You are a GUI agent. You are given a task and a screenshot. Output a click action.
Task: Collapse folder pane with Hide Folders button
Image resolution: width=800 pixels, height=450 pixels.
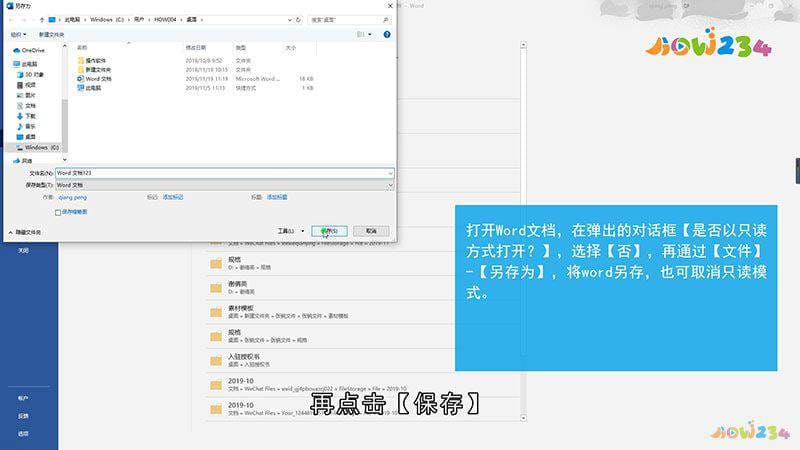pos(25,232)
